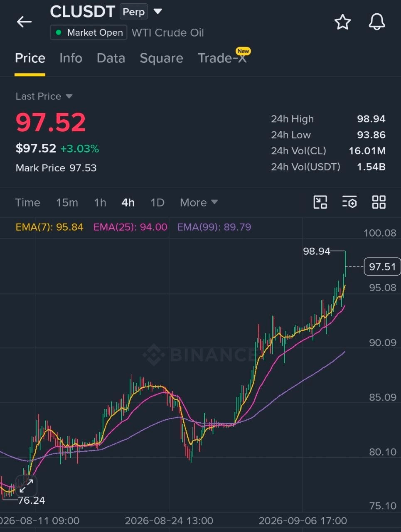Click the 75.10 price axis label
Image resolution: width=401 pixels, height=532 pixels.
coord(383,506)
